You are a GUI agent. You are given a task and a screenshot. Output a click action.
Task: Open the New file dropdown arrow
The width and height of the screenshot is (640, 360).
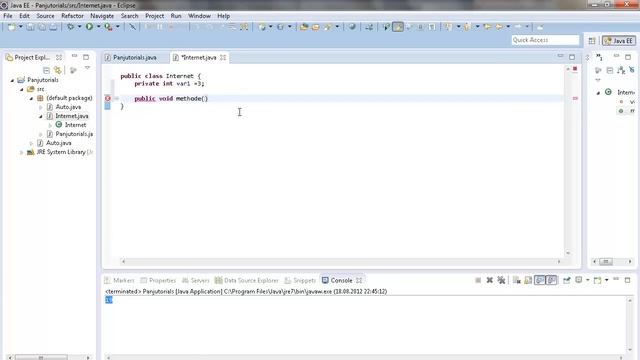click(x=20, y=27)
